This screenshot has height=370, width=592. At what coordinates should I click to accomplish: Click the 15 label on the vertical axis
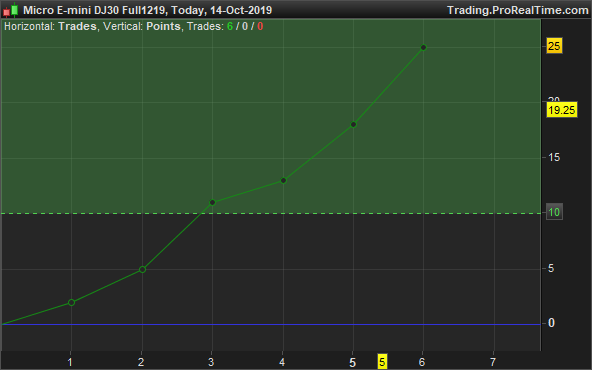pyautogui.click(x=554, y=157)
